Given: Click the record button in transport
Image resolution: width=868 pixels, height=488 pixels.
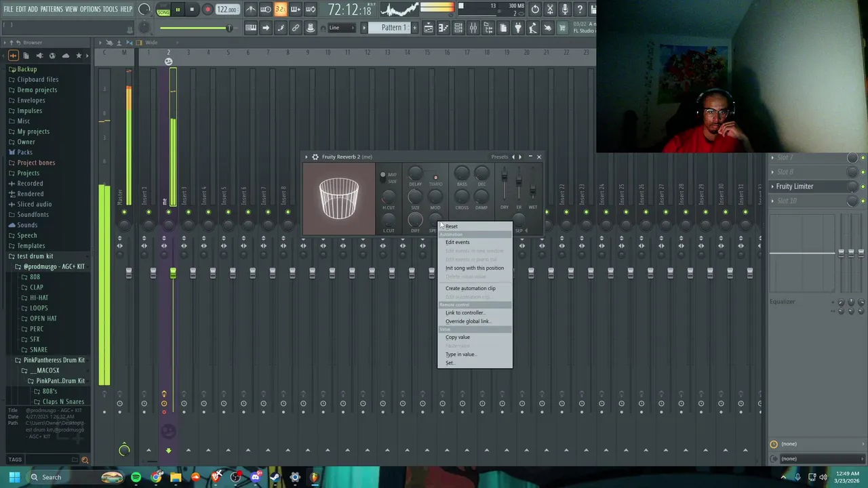Looking at the screenshot, I should pyautogui.click(x=208, y=9).
